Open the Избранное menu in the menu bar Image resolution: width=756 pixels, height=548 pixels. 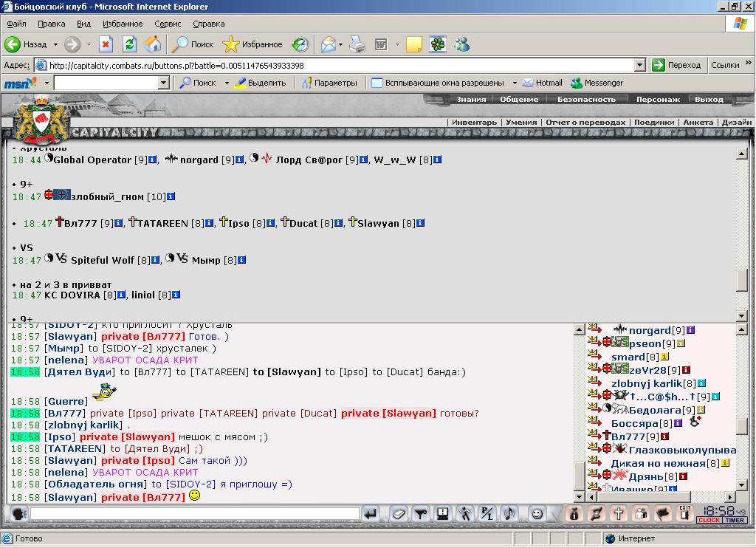123,24
